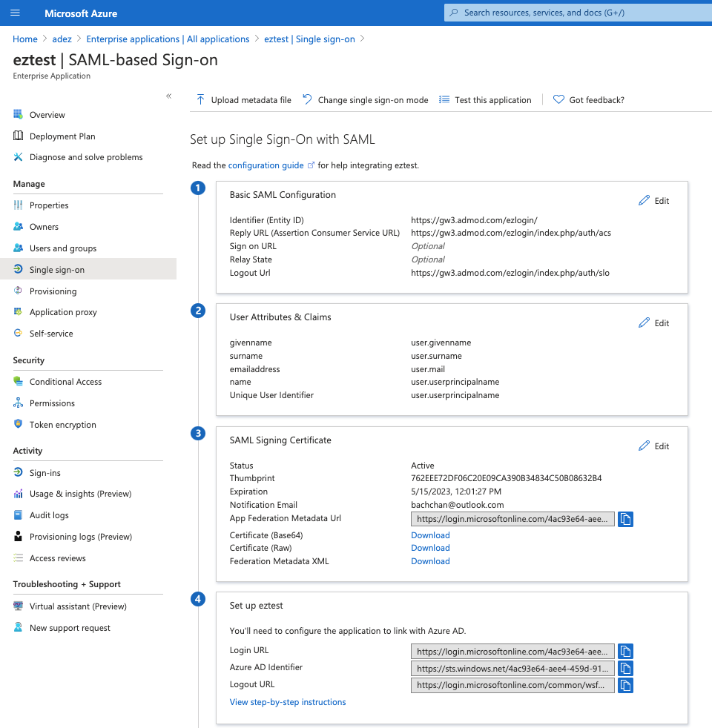This screenshot has width=712, height=728.
Task: Click the Access reviews checklist icon
Action: point(18,557)
